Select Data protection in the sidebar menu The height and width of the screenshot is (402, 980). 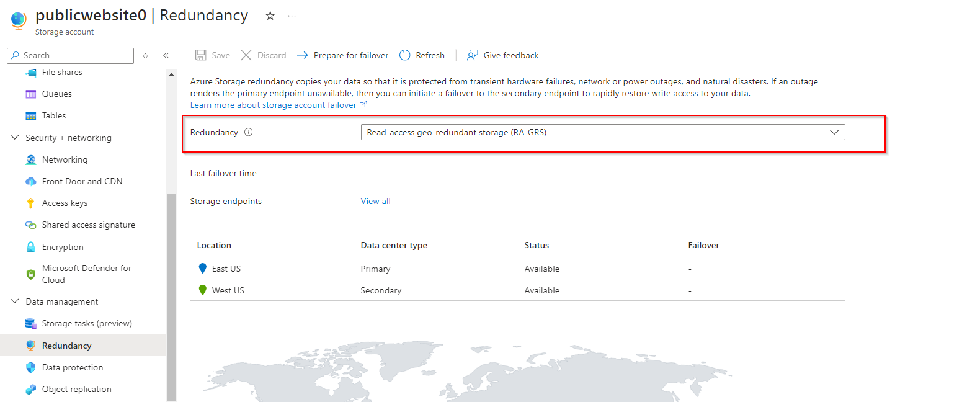[x=72, y=367]
